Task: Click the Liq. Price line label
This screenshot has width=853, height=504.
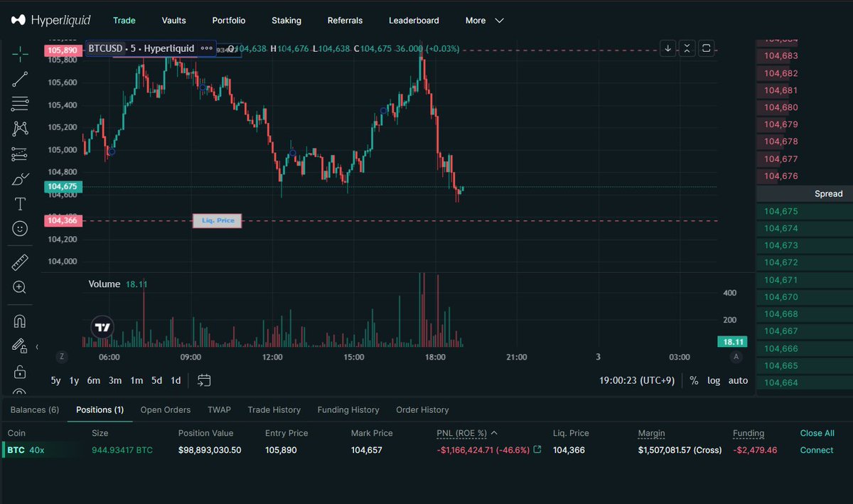Action: click(x=218, y=221)
